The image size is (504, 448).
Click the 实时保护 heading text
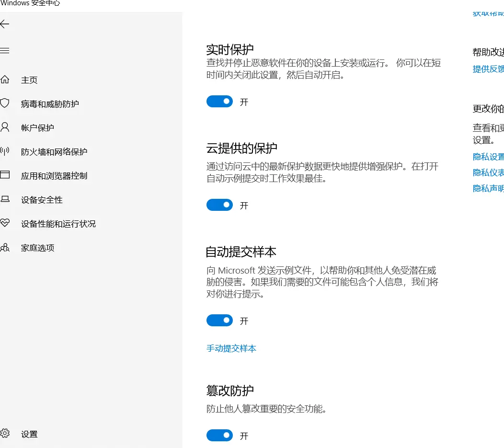pyautogui.click(x=230, y=50)
